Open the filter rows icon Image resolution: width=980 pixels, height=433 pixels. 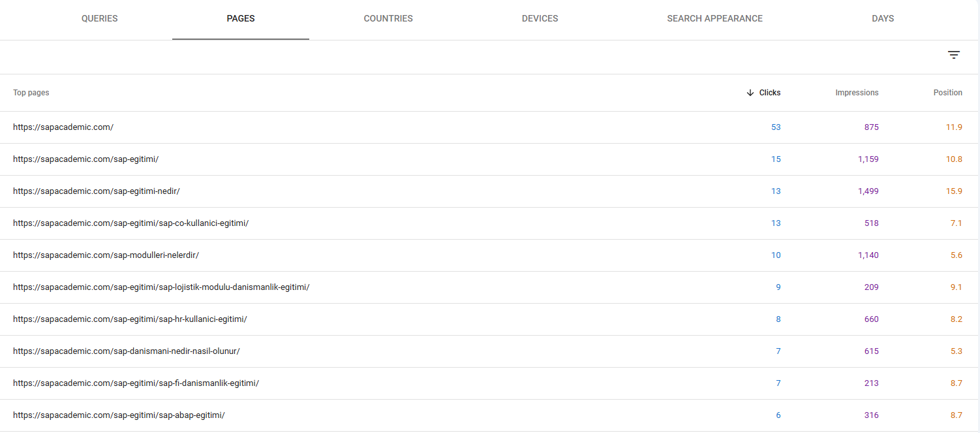(953, 56)
